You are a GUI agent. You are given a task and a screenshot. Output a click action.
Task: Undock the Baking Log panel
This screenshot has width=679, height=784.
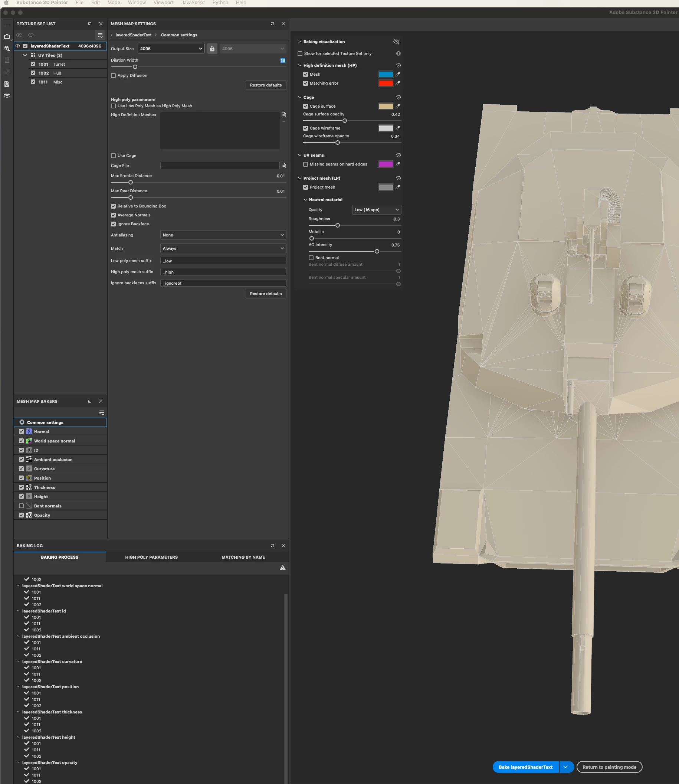pos(272,546)
